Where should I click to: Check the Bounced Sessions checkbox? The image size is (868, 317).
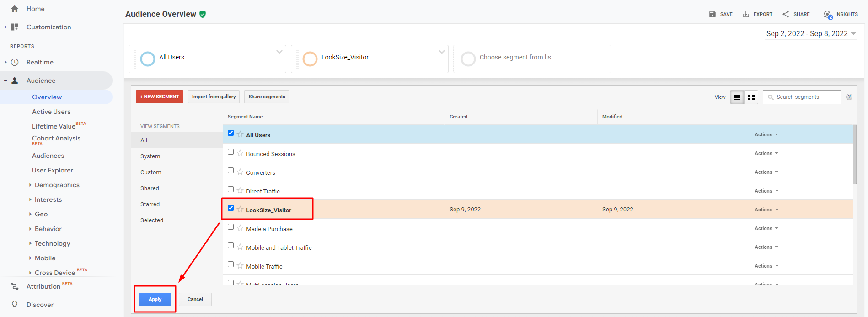[230, 152]
